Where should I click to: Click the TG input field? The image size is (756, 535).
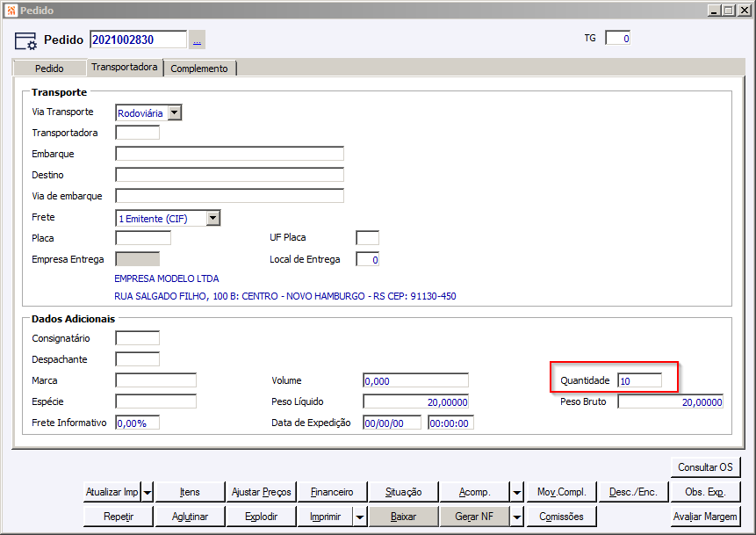617,38
